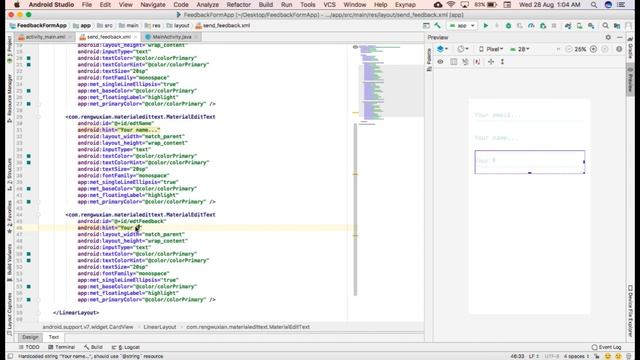640x360 pixels.
Task: Open orientation dropdown in preview toolbar
Action: point(463,49)
